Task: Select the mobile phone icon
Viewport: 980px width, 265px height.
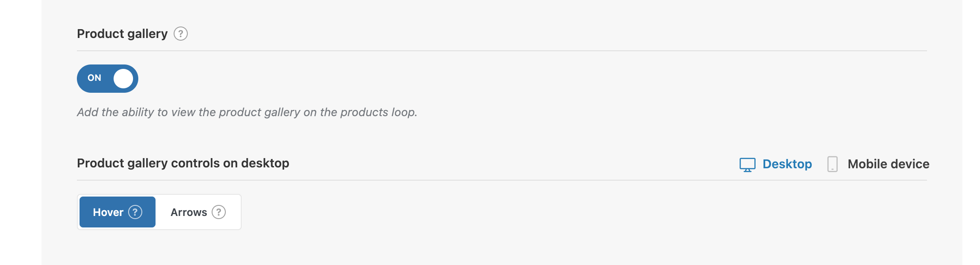Action: coord(832,164)
